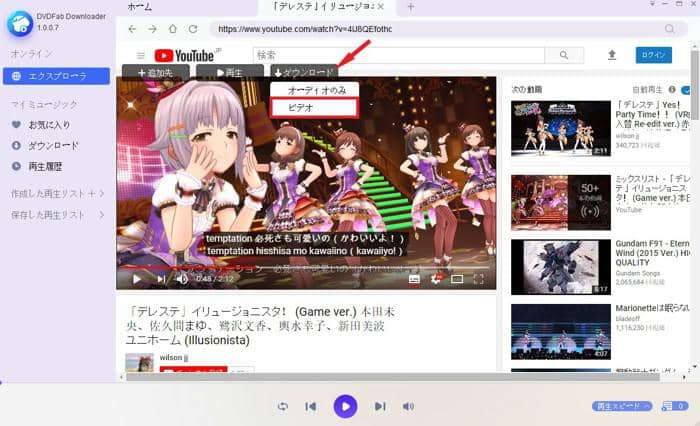This screenshot has height=426, width=700.
Task: Click the DVDFab Downloader logo
Action: tap(19, 23)
